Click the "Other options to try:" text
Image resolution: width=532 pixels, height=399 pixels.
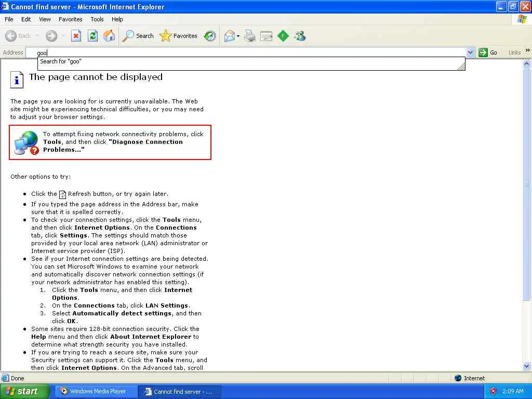(x=41, y=177)
